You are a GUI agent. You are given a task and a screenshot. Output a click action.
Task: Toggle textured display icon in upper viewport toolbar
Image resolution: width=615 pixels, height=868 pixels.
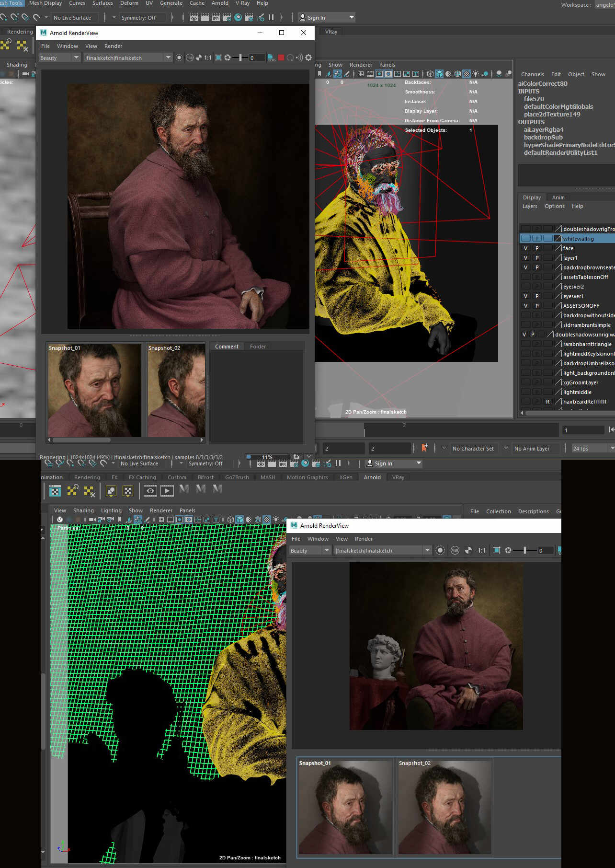pyautogui.click(x=467, y=74)
